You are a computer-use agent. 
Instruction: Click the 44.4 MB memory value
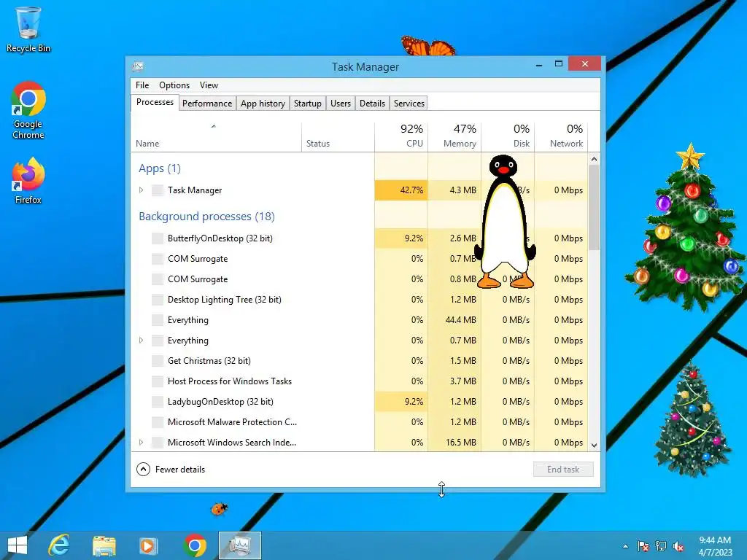(x=461, y=320)
